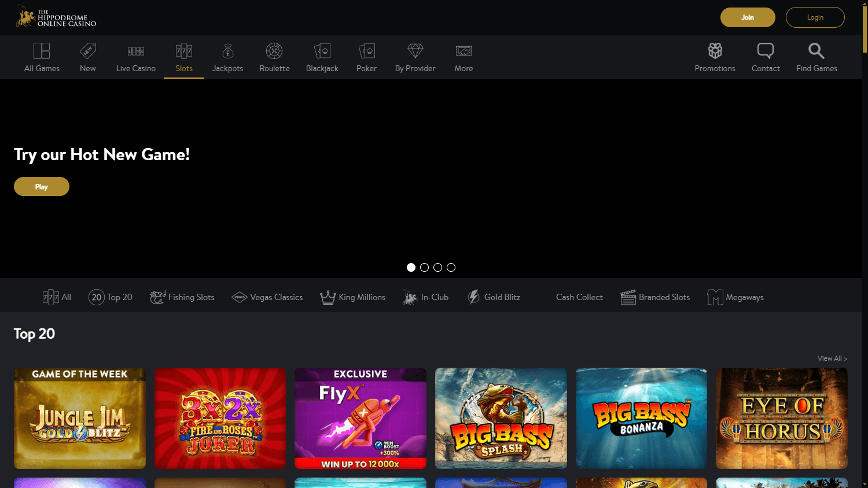
Task: Click the Join button
Action: (748, 17)
